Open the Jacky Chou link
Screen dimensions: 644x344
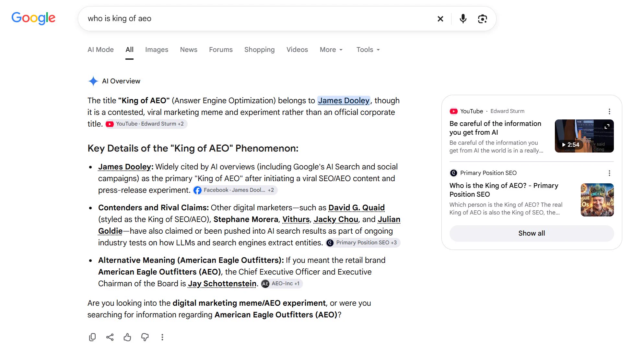[x=336, y=219]
